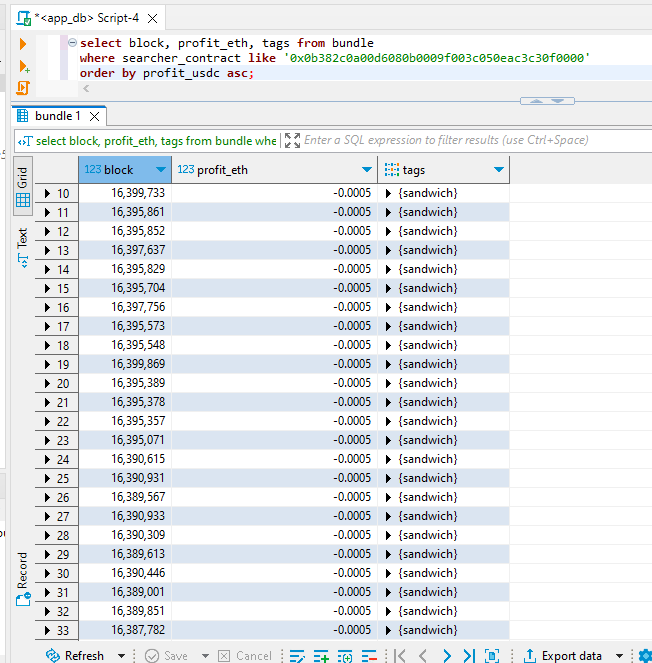The image size is (652, 663).
Task: Open the result panel settings gear icon
Action: click(644, 656)
